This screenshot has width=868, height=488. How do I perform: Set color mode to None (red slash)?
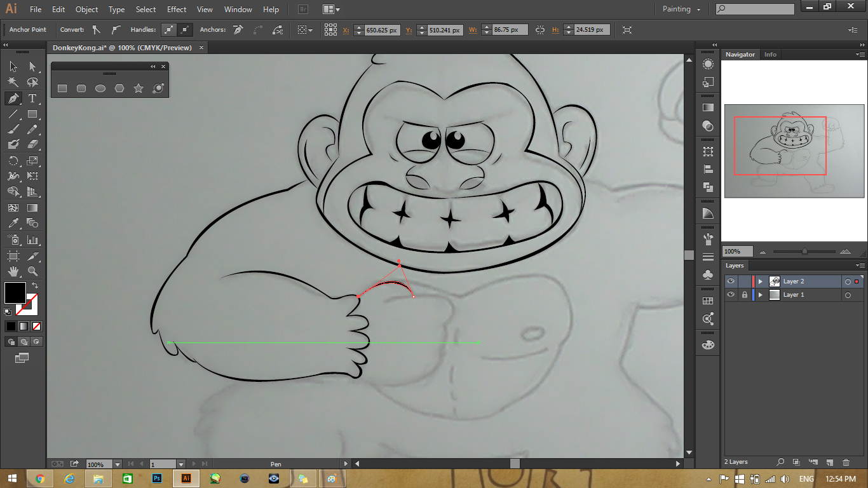coord(37,326)
